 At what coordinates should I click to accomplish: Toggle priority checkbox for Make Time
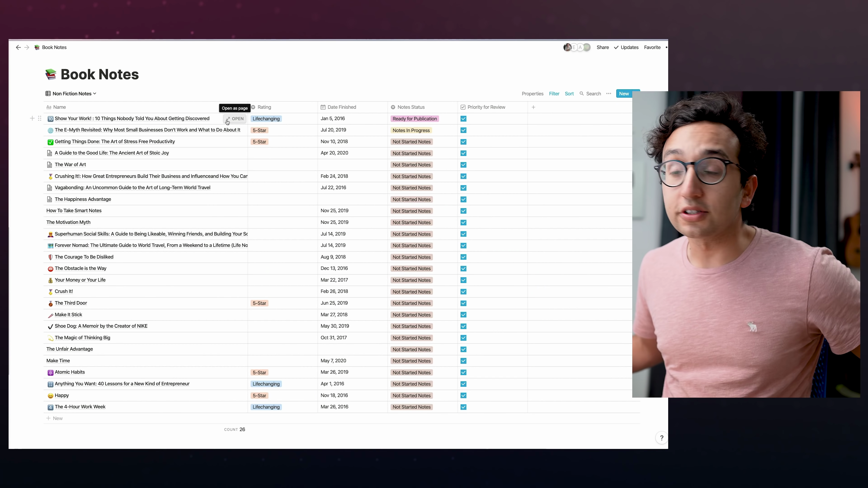463,361
